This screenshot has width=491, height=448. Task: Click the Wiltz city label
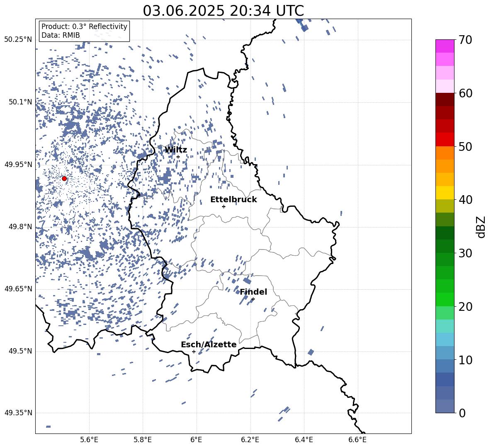pos(176,150)
